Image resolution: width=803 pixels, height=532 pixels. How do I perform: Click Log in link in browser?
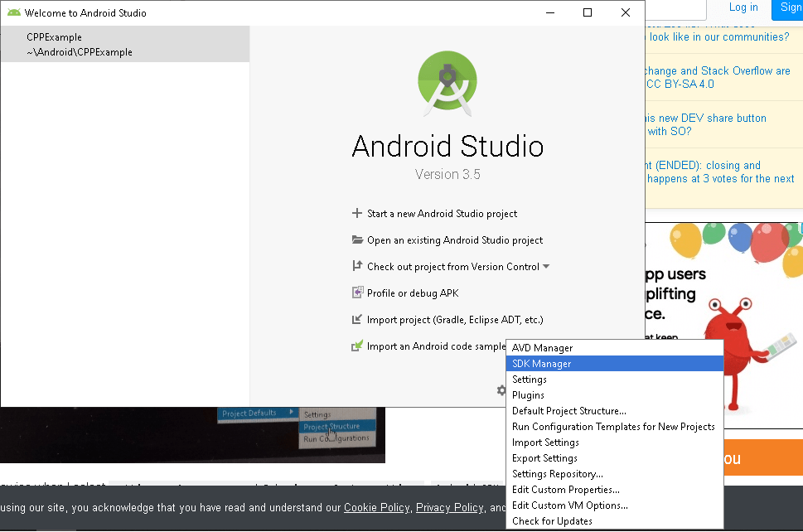[743, 7]
